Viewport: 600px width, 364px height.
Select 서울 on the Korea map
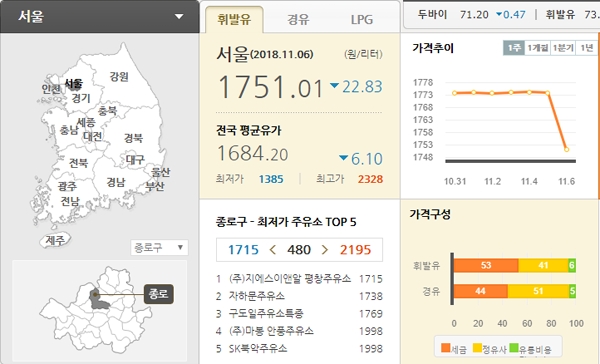(73, 83)
